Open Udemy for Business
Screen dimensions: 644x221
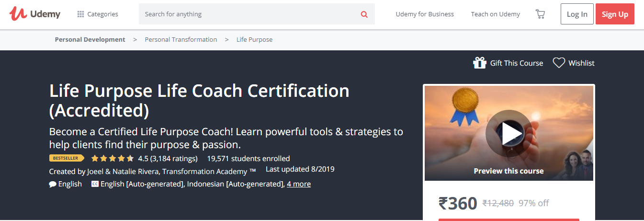[425, 14]
